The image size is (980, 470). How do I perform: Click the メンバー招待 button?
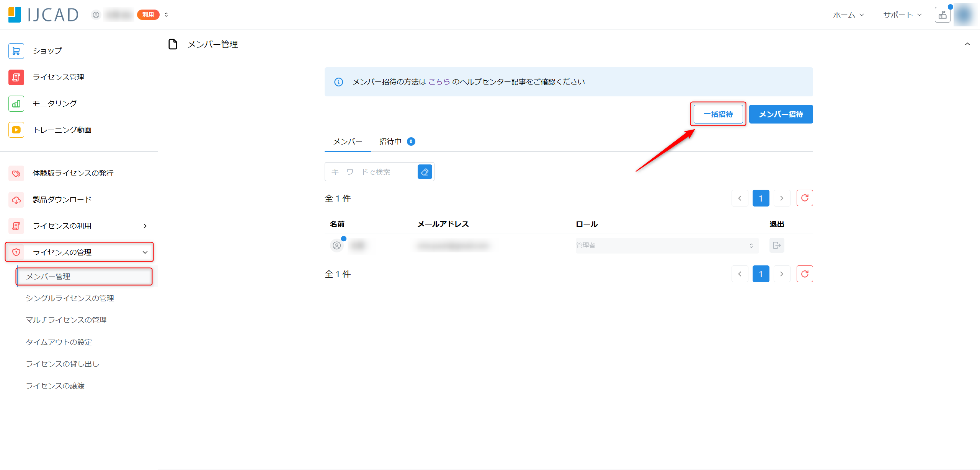(781, 114)
